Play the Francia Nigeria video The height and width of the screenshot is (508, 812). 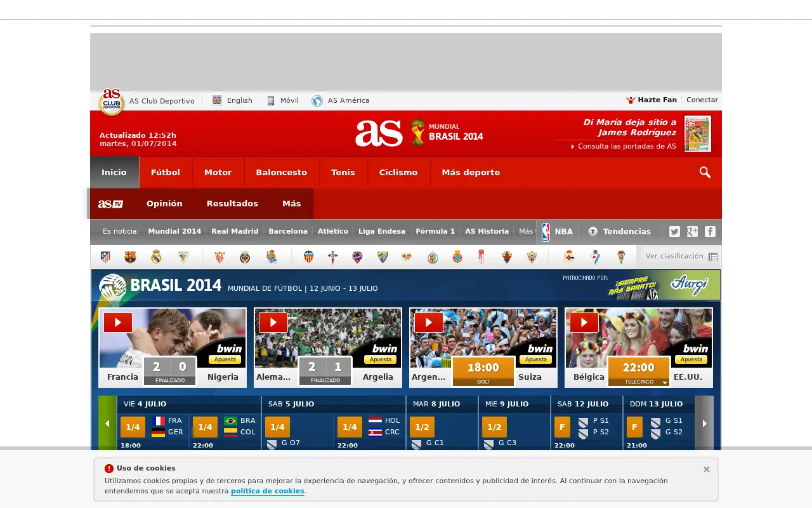118,322
